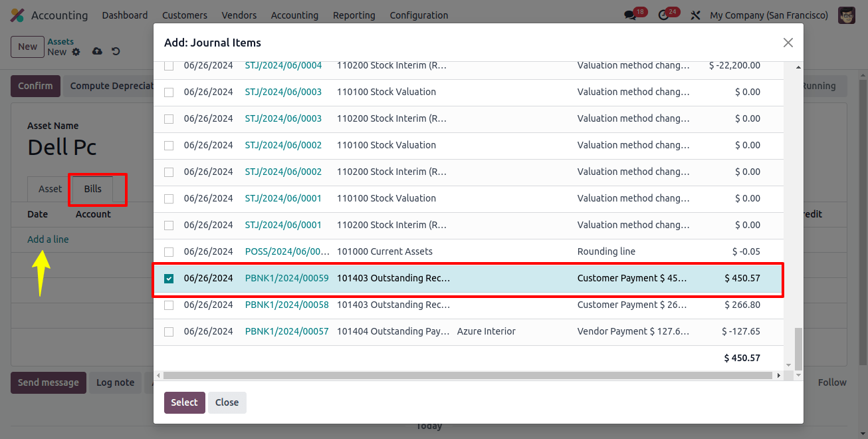The width and height of the screenshot is (868, 439).
Task: Open the POSS/2024/06 journal entry link
Action: point(287,251)
